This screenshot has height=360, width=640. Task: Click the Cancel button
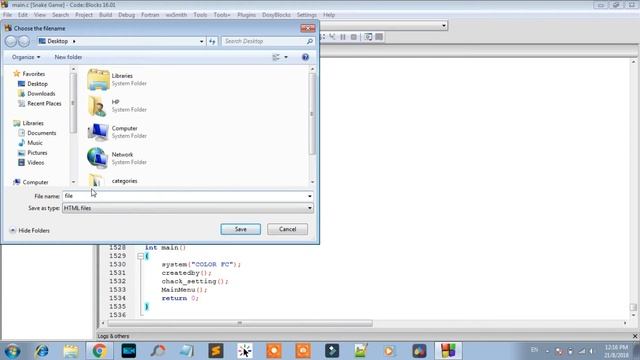click(287, 229)
